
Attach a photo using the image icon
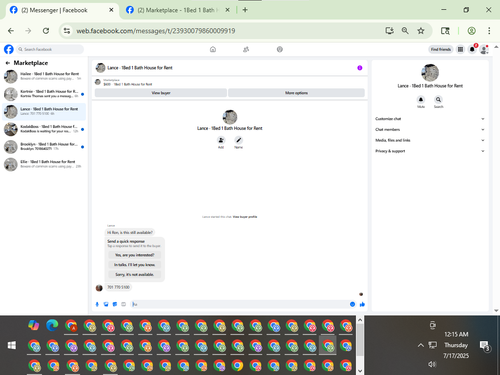[106, 304]
